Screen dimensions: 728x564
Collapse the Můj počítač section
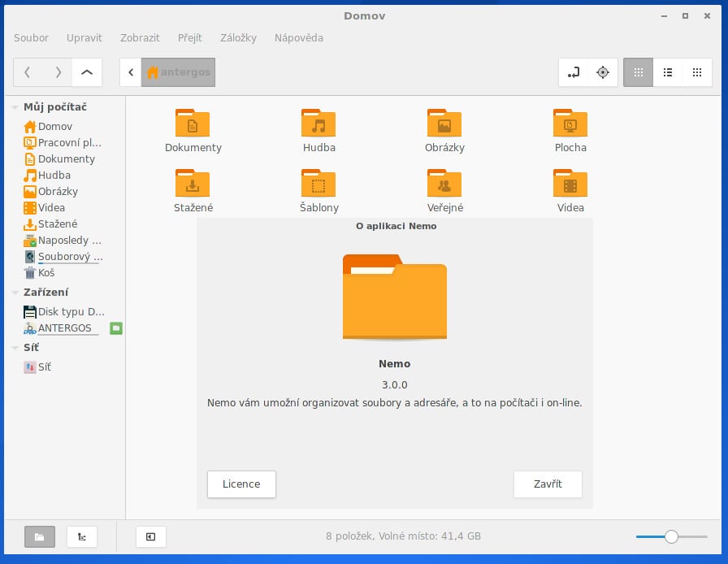pyautogui.click(x=15, y=106)
